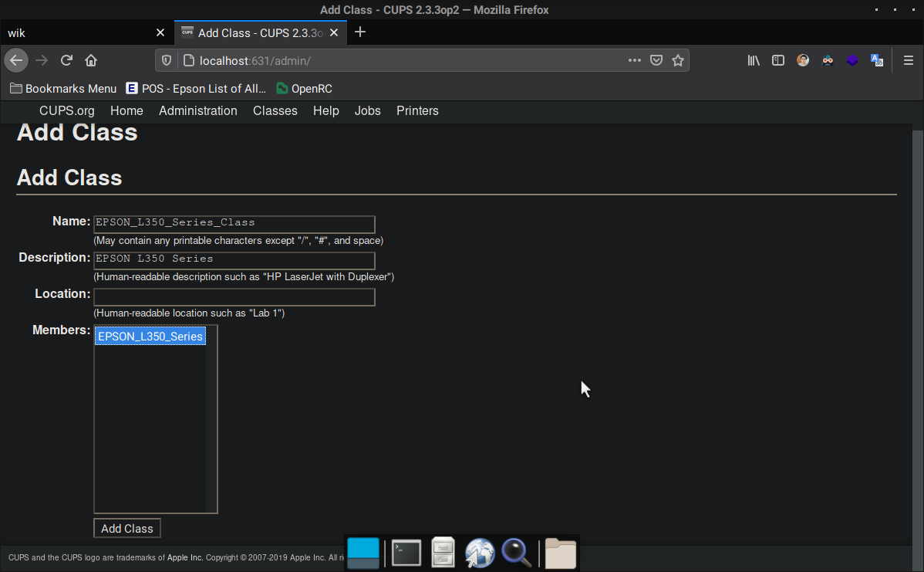Open POS - Epson List bookmark
Image resolution: width=924 pixels, height=572 pixels.
click(x=196, y=89)
